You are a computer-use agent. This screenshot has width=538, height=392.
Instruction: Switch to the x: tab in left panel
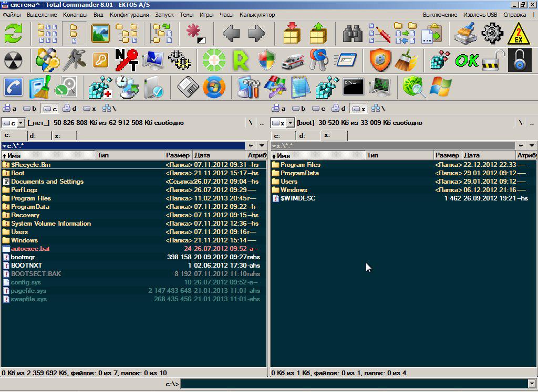click(64, 136)
